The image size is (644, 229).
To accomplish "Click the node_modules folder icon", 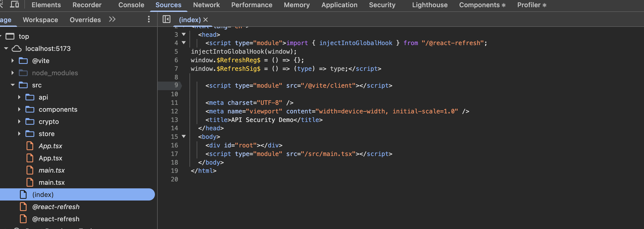I will coord(23,73).
